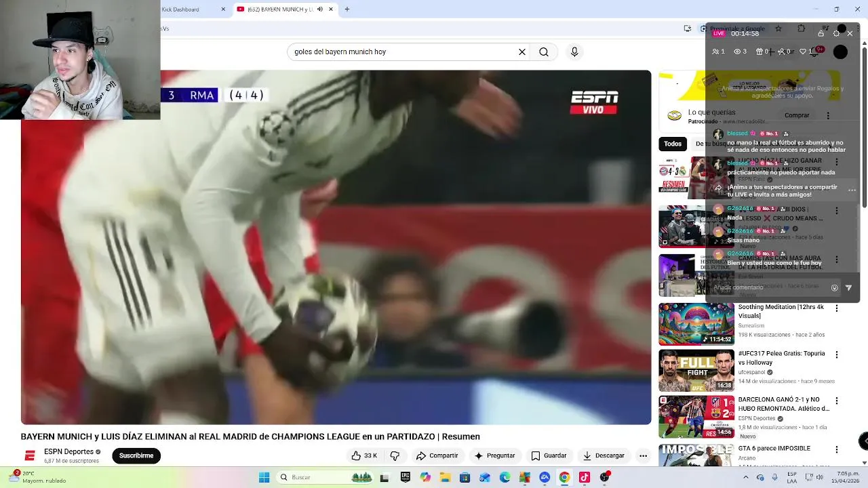
Task: Click the hearts count in live overlay
Action: click(807, 52)
